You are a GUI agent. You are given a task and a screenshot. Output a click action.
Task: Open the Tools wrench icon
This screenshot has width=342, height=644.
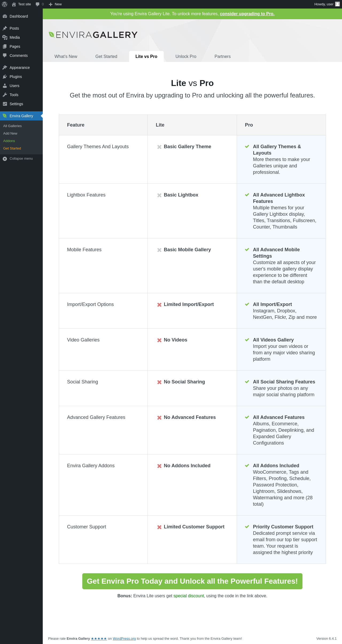click(x=5, y=95)
